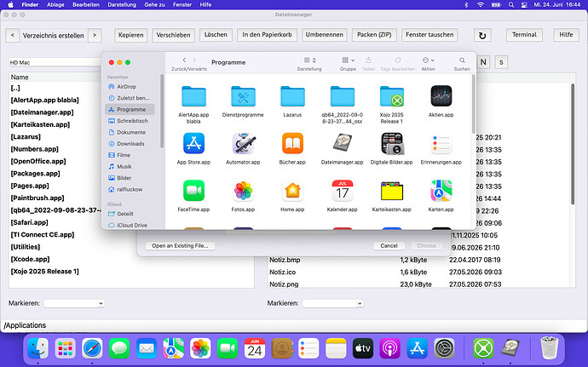Image resolution: width=588 pixels, height=367 pixels.
Task: Open the Ablage menu in menu bar
Action: 55,5
